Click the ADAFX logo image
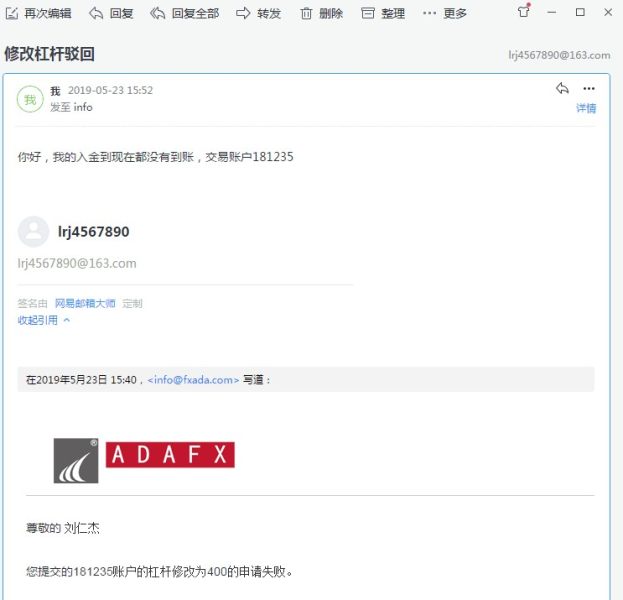 [x=144, y=460]
